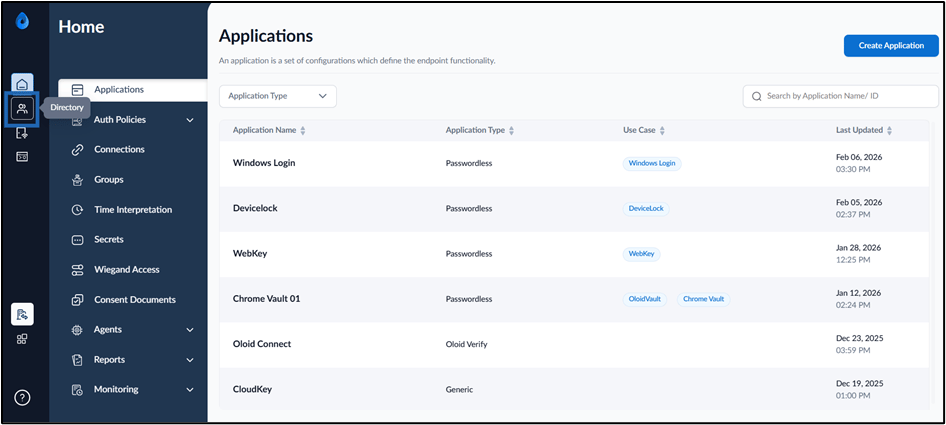Open Groups in the side menu

109,179
